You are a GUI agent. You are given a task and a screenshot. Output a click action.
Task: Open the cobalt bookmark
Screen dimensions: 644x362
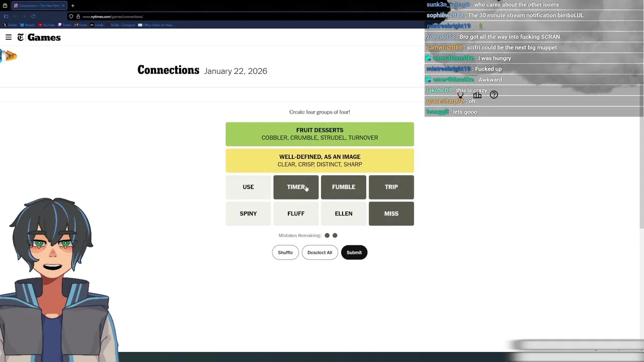97,25
